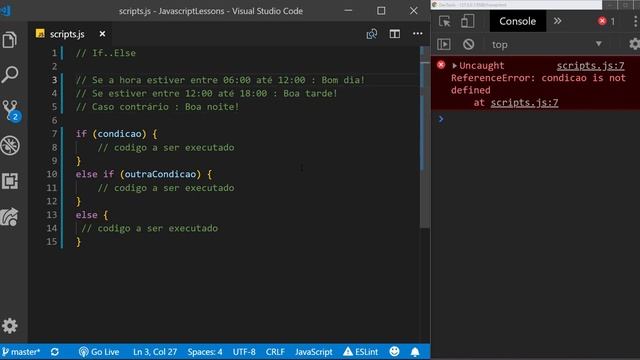The image size is (640, 360).
Task: Open the top execution context dropdown
Action: click(x=546, y=44)
